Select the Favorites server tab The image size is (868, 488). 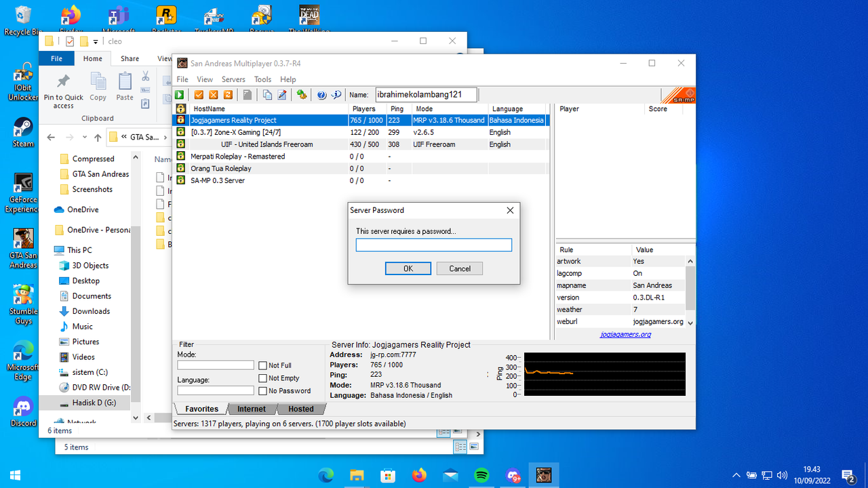pos(201,409)
